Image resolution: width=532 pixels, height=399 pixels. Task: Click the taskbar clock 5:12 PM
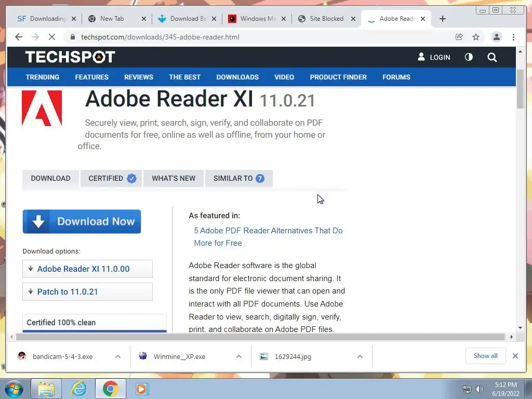point(506,385)
